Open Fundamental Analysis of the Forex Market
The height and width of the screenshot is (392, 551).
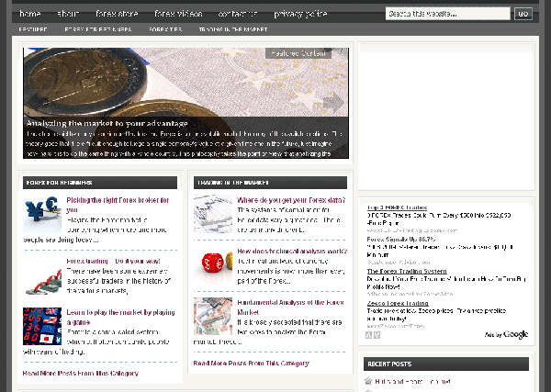coord(290,308)
